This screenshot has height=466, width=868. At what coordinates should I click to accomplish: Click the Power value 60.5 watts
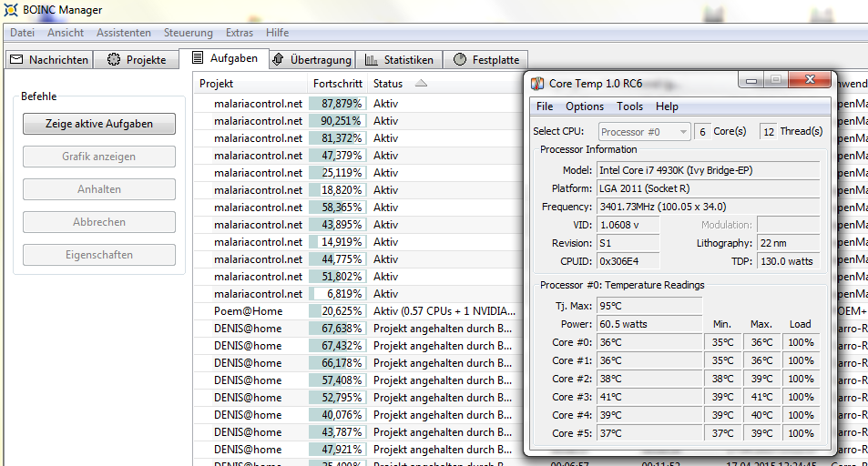coord(649,324)
